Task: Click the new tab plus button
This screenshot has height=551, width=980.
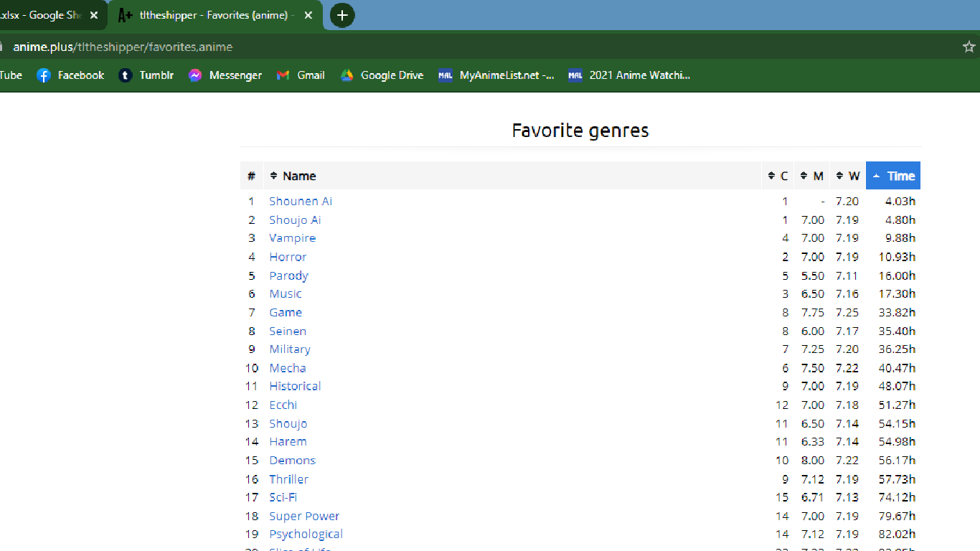Action: point(342,15)
